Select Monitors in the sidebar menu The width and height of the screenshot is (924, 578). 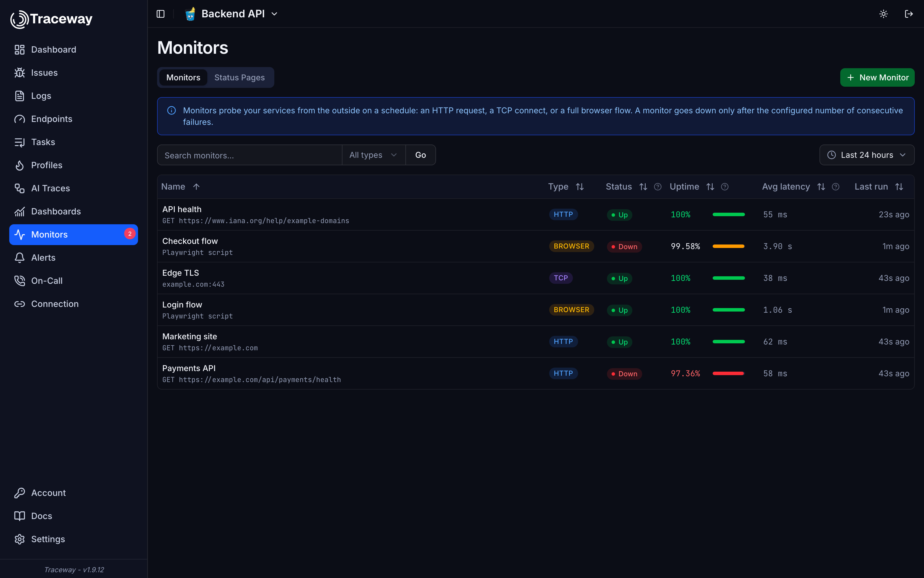(74, 235)
